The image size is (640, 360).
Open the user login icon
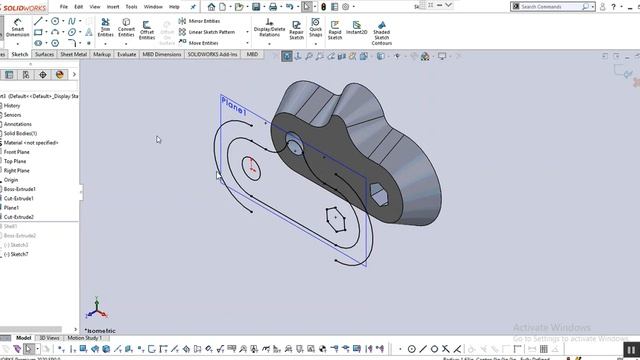tap(602, 7)
